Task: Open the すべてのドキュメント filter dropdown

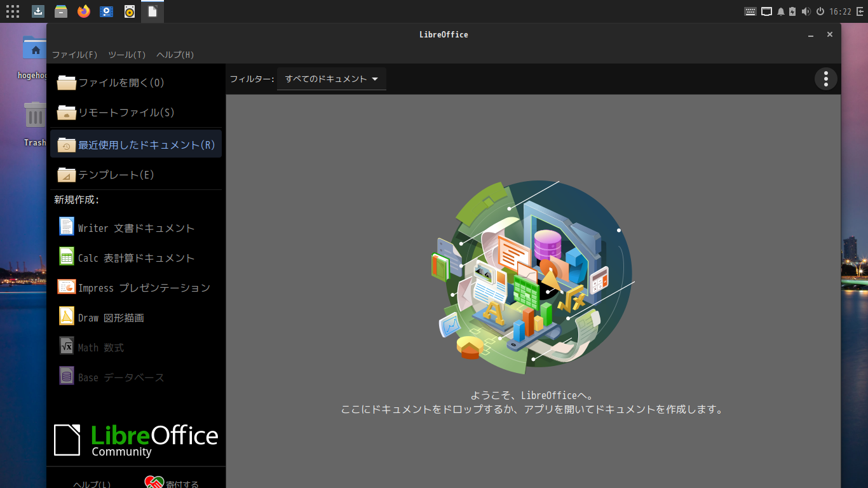Action: (331, 79)
